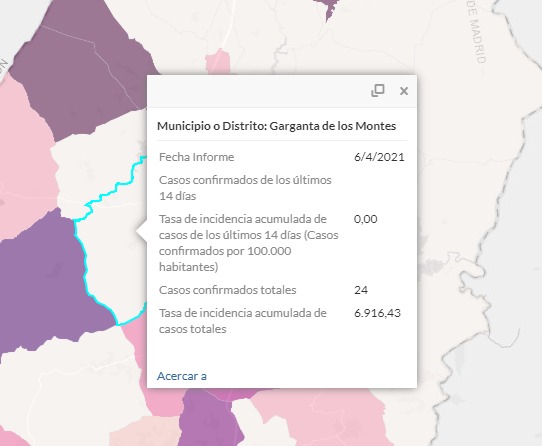Click the small pink municipality above the popup
This screenshot has height=446, width=542.
click(x=218, y=62)
